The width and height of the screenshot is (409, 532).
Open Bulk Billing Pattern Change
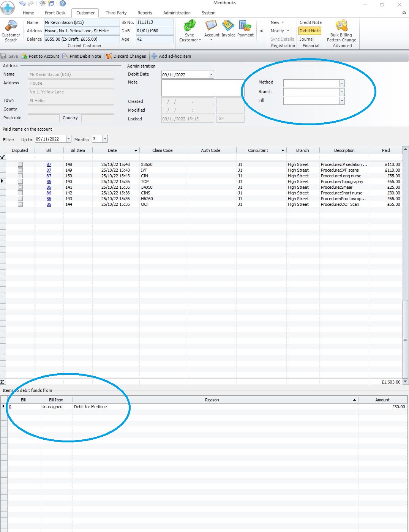point(341,26)
